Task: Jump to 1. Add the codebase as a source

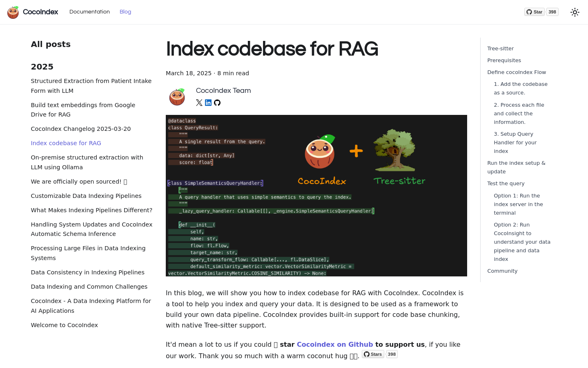Action: pos(521,88)
